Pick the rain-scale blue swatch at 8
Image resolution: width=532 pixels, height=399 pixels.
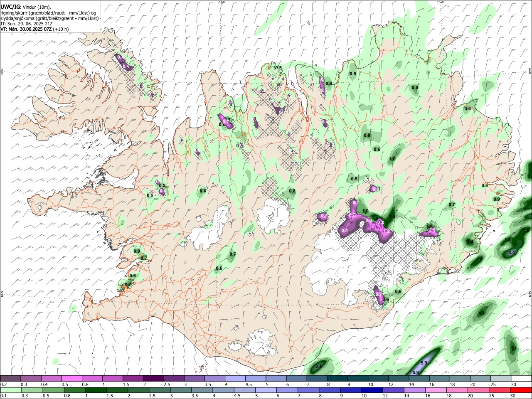pos(330,390)
